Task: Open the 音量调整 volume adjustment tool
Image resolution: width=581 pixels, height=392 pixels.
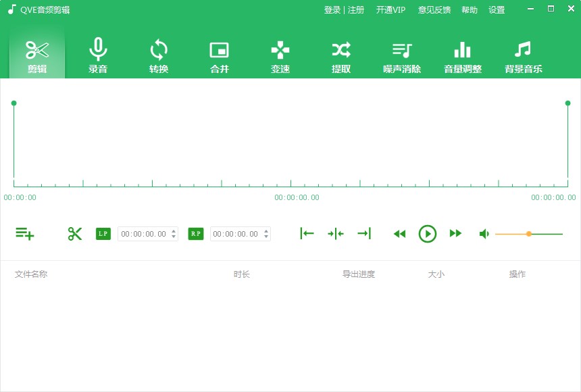Action: click(463, 56)
